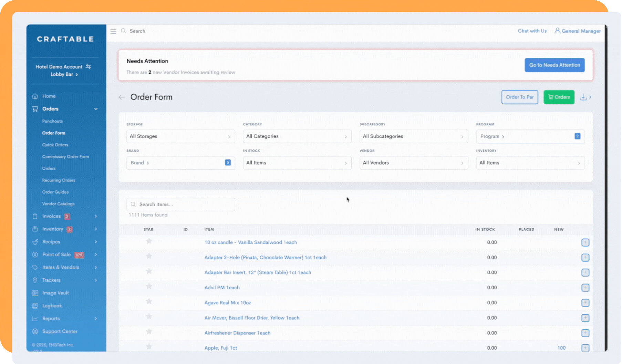Viewport: 622px width, 364px height.
Task: Open Commissary Order Form in sidebar
Action: click(x=65, y=157)
